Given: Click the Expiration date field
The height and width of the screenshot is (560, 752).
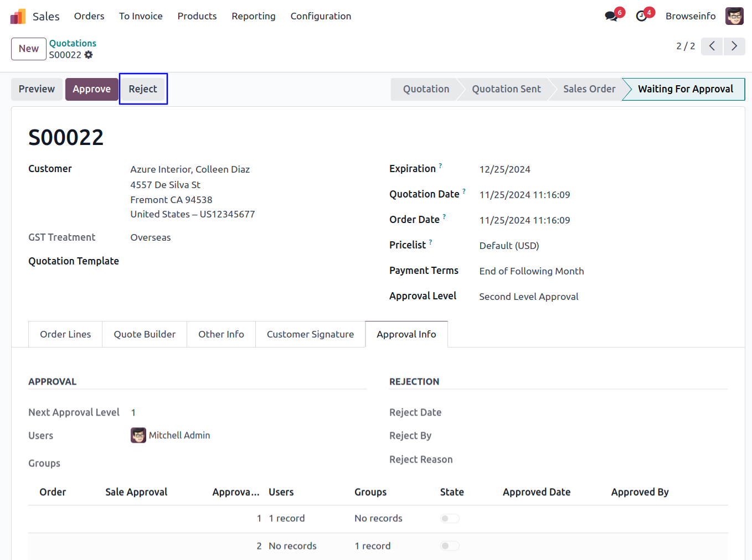Looking at the screenshot, I should pos(504,169).
